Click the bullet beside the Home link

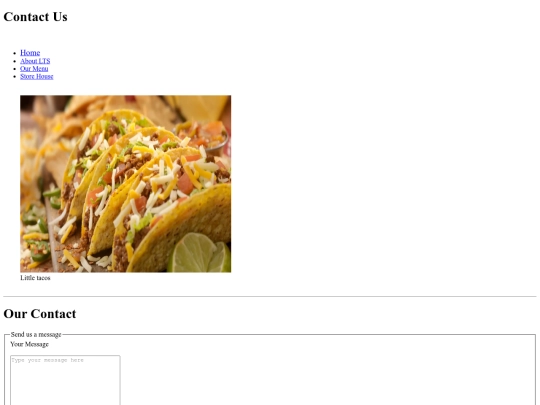point(14,53)
